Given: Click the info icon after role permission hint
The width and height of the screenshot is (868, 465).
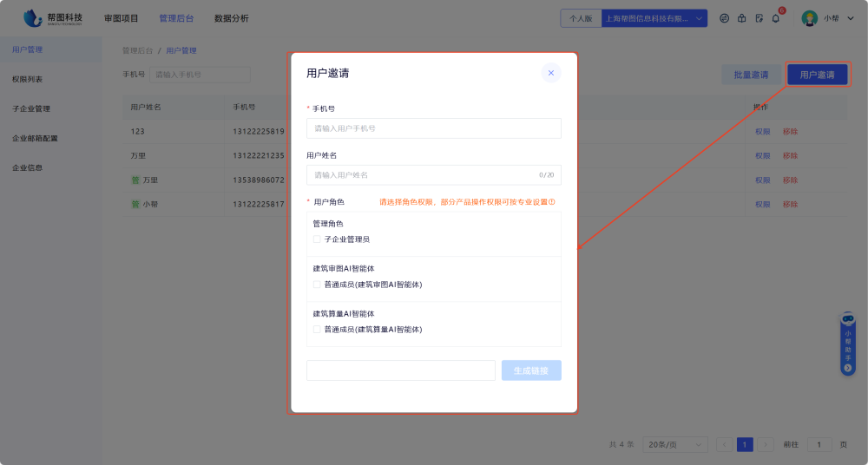Looking at the screenshot, I should click(x=551, y=202).
